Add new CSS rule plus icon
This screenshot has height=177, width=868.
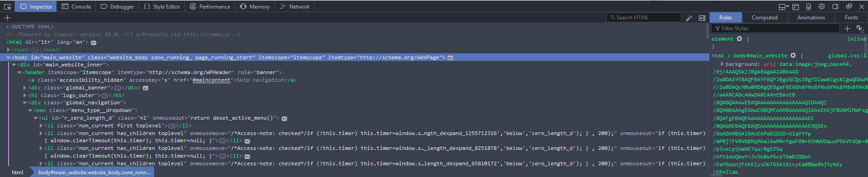[847, 28]
